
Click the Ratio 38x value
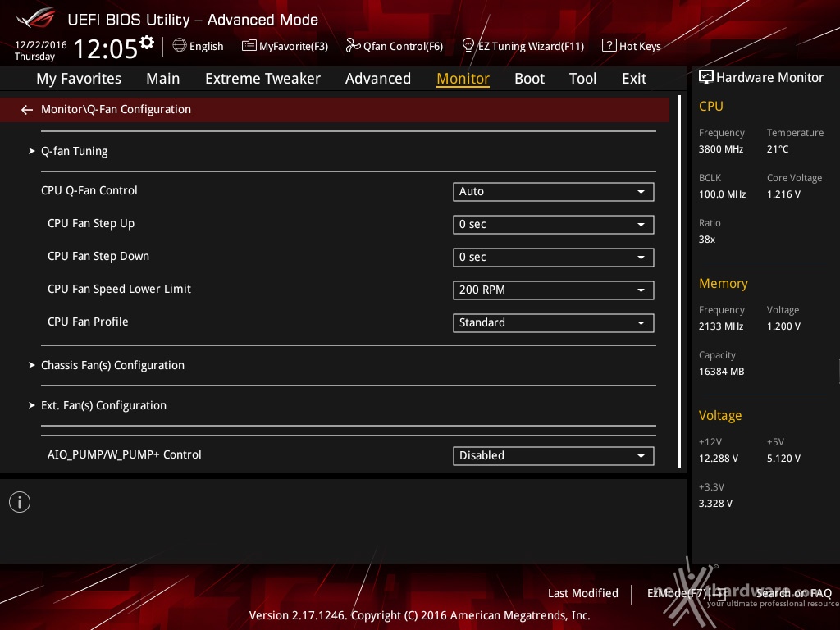pyautogui.click(x=706, y=240)
